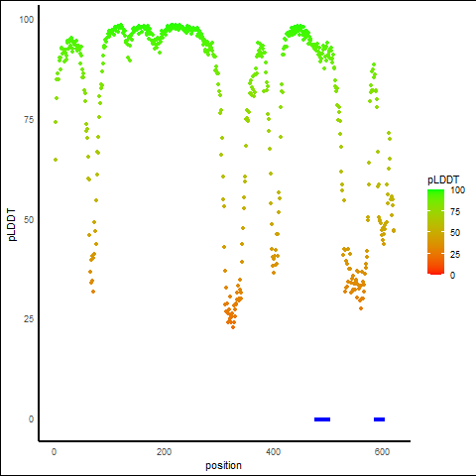This screenshot has width=476, height=476.
Task: Click the y-axis tick label 75
Action: pos(29,120)
